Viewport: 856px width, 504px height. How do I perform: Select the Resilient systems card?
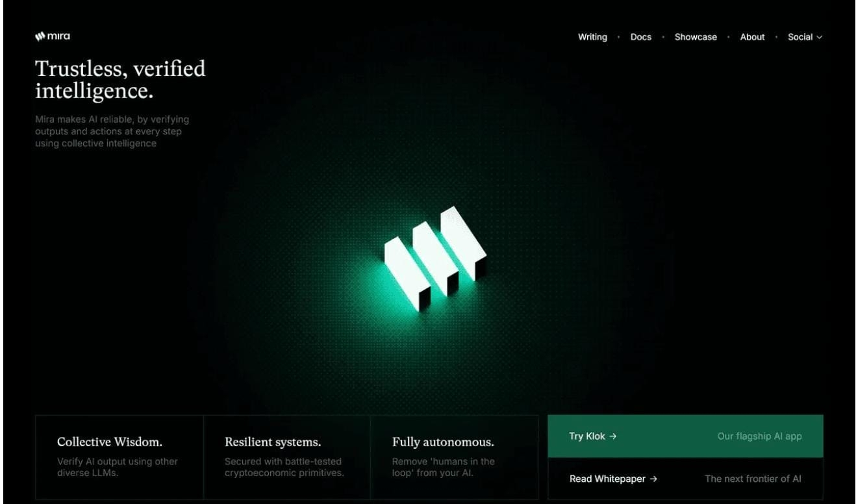point(287,457)
